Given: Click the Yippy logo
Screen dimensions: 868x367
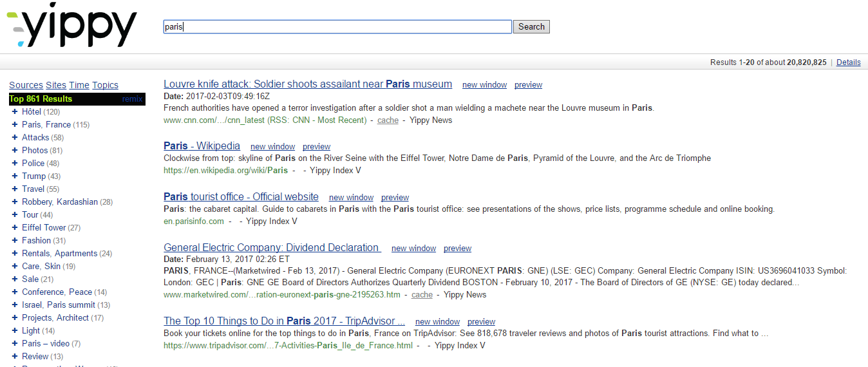Looking at the screenshot, I should (71, 26).
